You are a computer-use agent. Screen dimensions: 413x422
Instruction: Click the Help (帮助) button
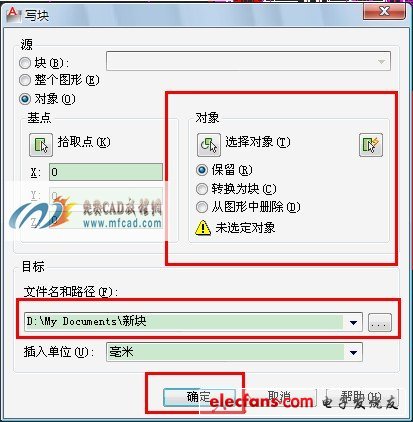(362, 397)
